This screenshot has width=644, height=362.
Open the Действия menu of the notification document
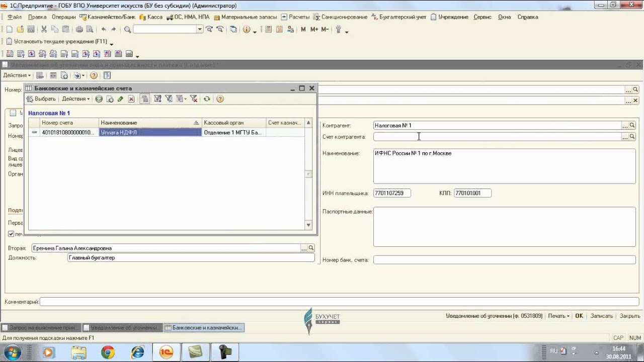pyautogui.click(x=17, y=75)
